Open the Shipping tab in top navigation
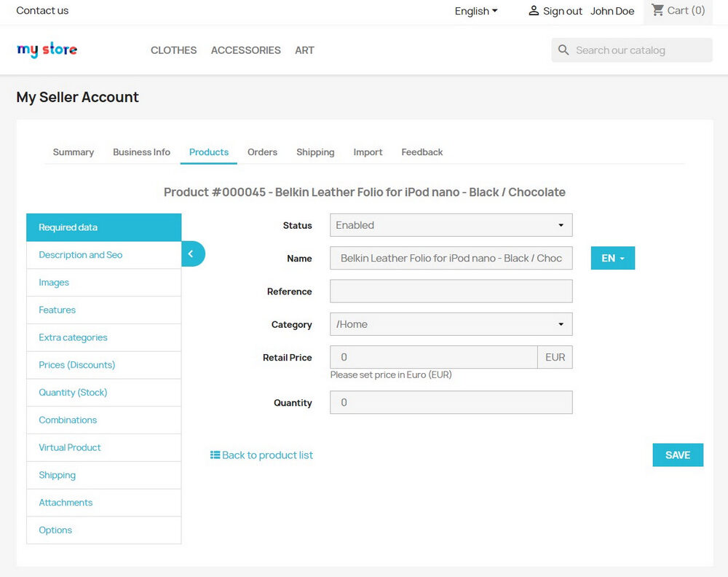Image resolution: width=728 pixels, height=577 pixels. coord(315,152)
